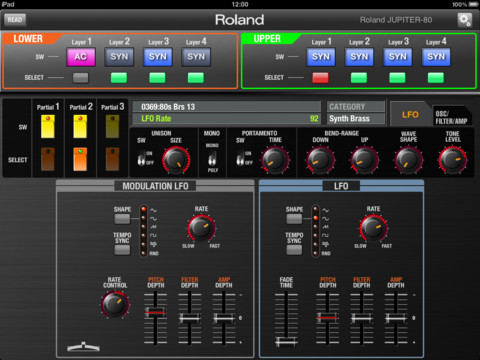Click right LFO Filter Depth slider
480x360 pixels.
[x=361, y=318]
